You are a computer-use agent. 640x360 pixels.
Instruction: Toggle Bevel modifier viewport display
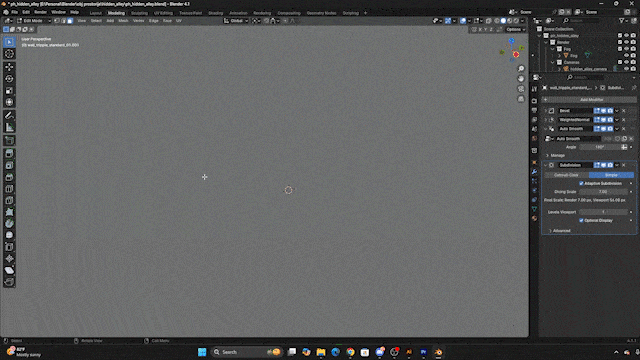[x=603, y=111]
